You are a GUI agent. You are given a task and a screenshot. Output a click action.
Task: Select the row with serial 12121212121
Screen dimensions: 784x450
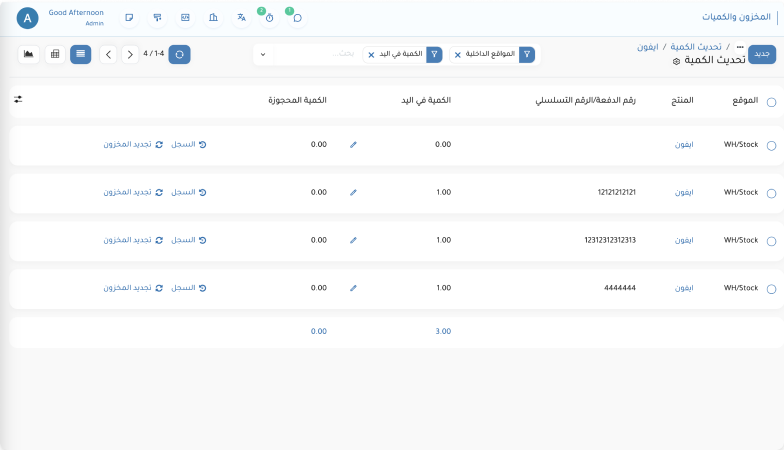click(x=770, y=193)
